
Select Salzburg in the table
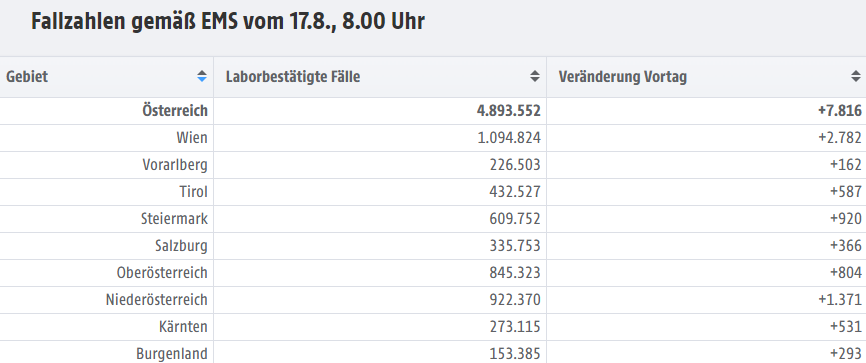pyautogui.click(x=182, y=246)
